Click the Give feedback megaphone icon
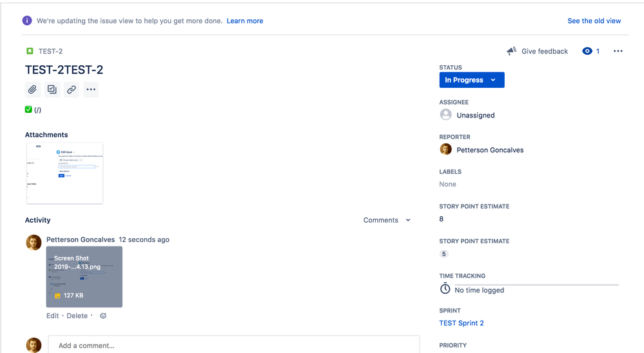This screenshot has height=353, width=644. tap(512, 51)
